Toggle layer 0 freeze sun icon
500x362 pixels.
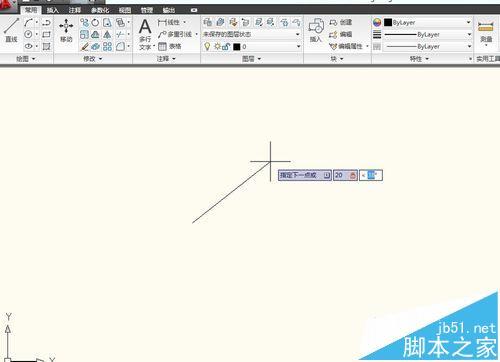pyautogui.click(x=217, y=46)
